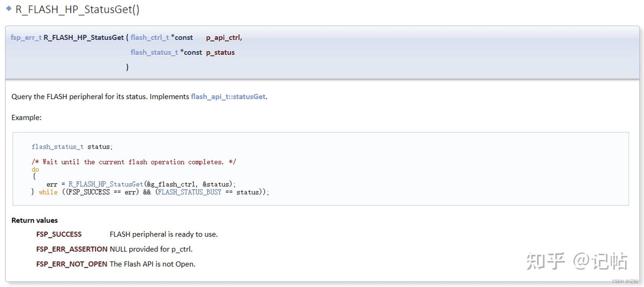Click the 'do' keyword in the code
644x287 pixels.
click(x=35, y=169)
